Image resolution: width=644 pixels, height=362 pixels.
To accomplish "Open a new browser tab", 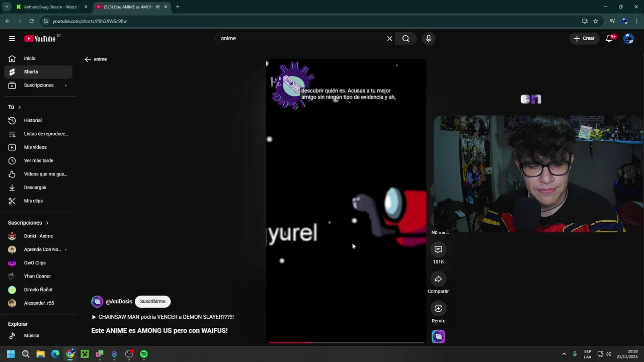I will 178,7.
